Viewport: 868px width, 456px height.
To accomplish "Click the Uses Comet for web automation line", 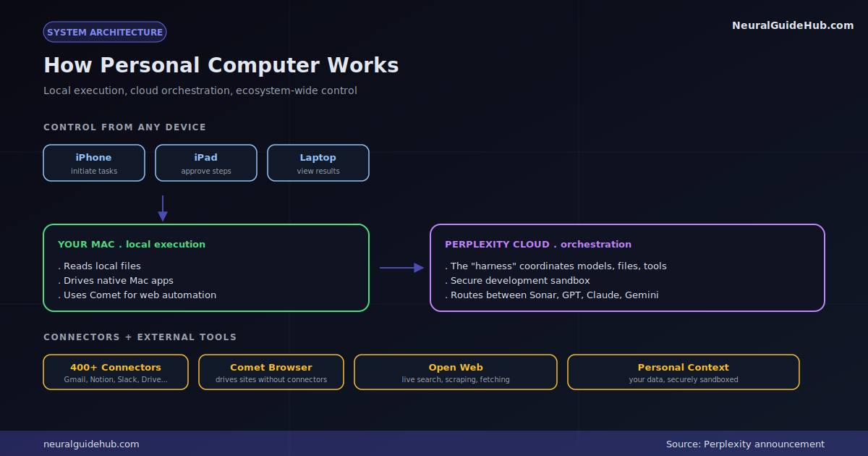I will [x=137, y=295].
